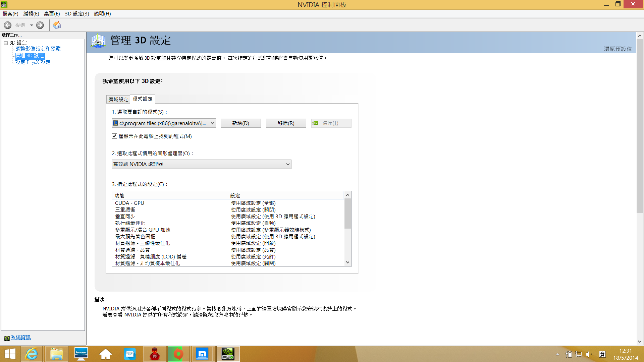Open the Maxthon browser taskbar icon
The image size is (644, 362).
click(202, 354)
